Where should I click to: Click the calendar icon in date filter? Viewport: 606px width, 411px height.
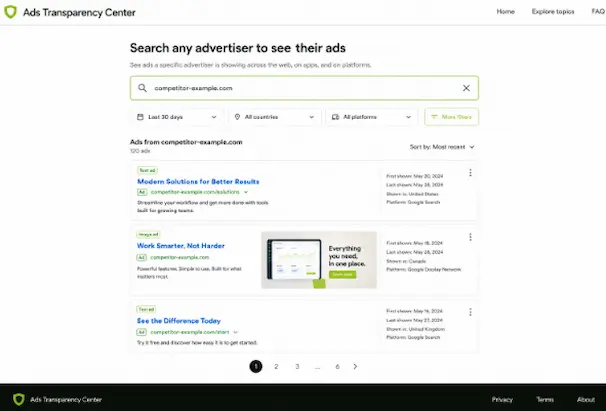coord(140,117)
